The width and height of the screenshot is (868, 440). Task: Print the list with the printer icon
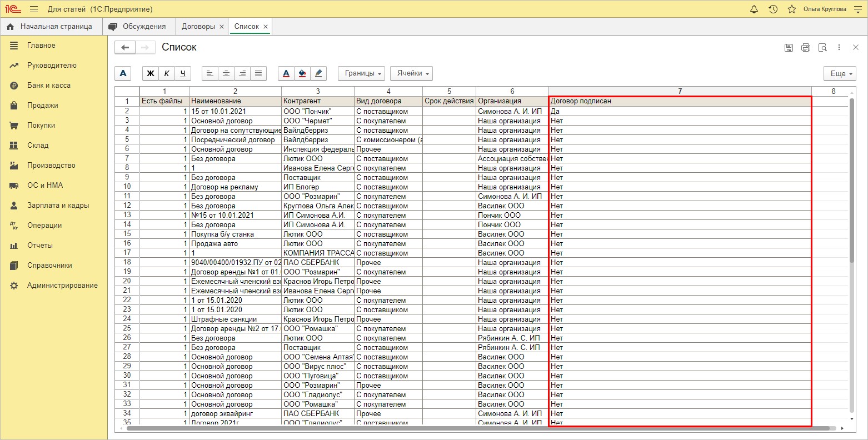806,48
